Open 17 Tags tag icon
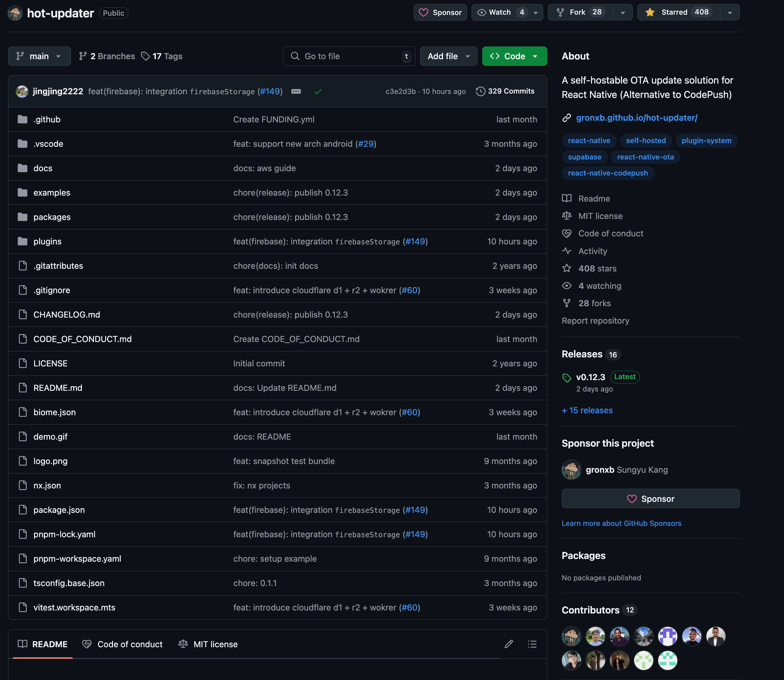 click(x=145, y=56)
